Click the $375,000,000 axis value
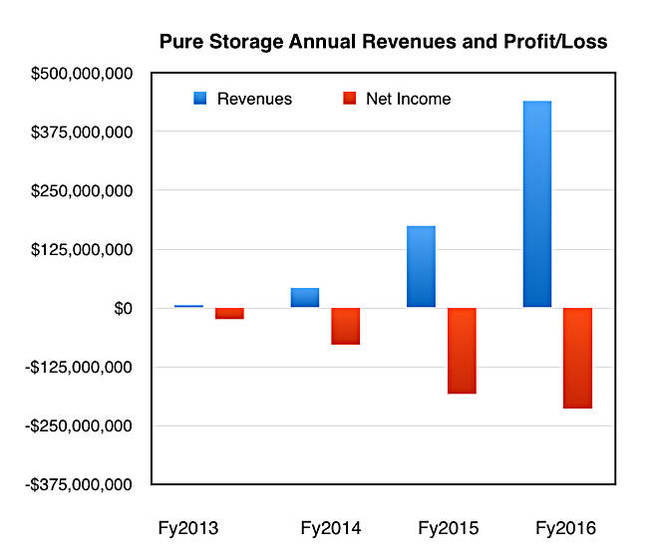 (x=82, y=133)
